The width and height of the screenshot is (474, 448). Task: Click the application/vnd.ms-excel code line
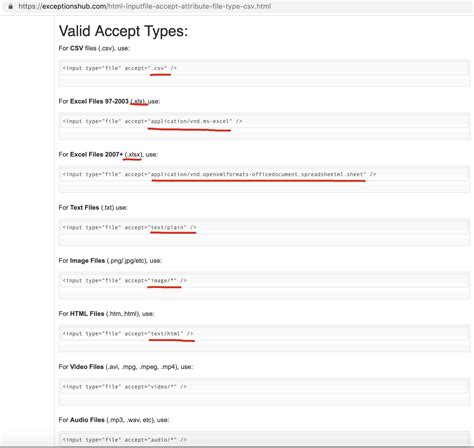point(152,121)
